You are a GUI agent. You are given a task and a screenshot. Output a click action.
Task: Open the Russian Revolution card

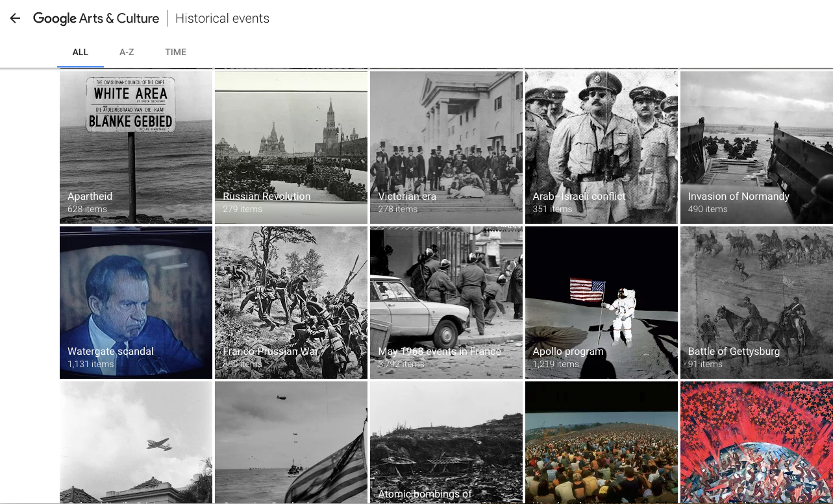pyautogui.click(x=291, y=147)
